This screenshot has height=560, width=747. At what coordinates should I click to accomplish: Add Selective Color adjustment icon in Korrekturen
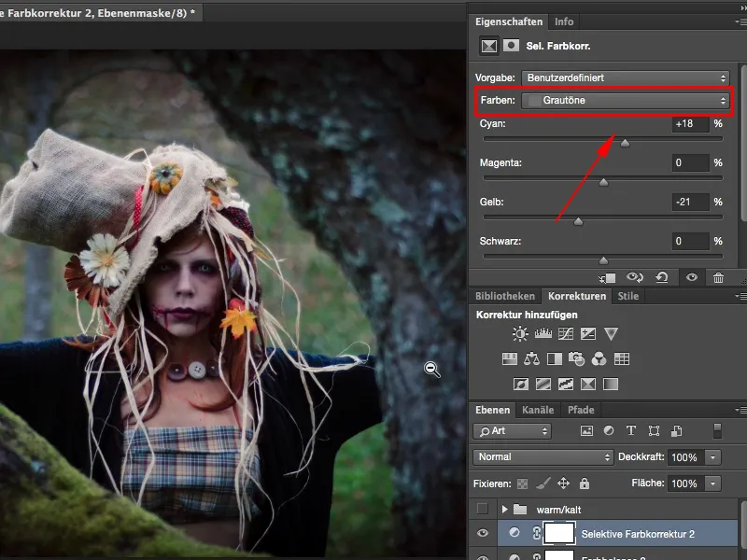click(x=588, y=384)
